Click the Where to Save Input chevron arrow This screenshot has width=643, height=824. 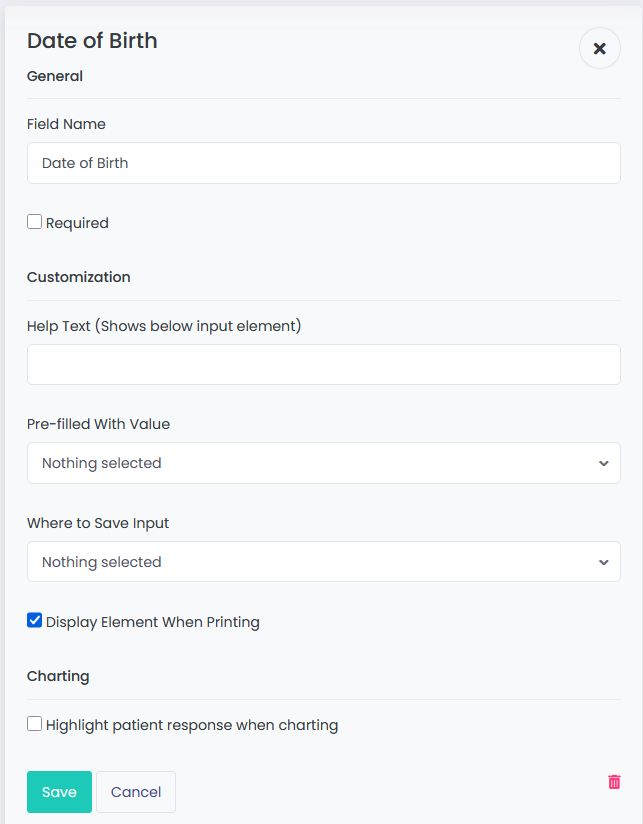[x=604, y=562]
